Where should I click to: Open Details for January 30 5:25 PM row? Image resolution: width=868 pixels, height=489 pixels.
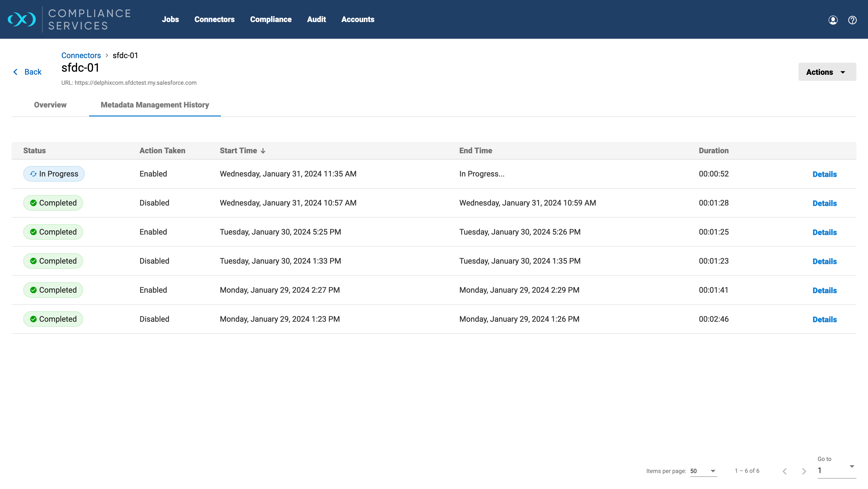(x=825, y=232)
